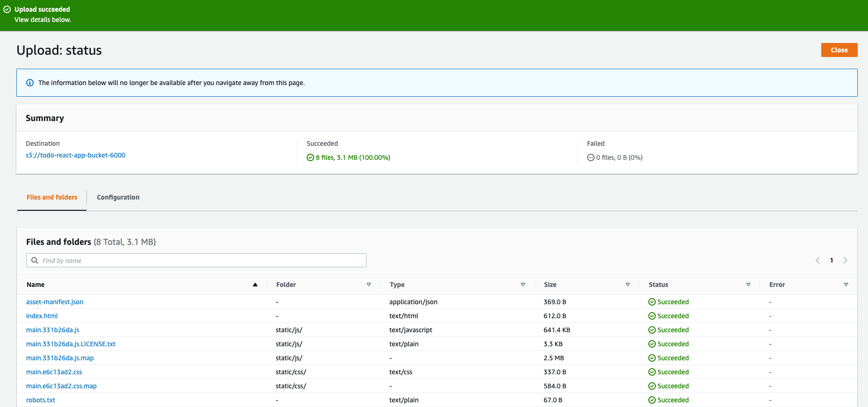Open the s3://todo-react-app-bucket-6000 destination link
This screenshot has height=407, width=868.
pos(76,155)
